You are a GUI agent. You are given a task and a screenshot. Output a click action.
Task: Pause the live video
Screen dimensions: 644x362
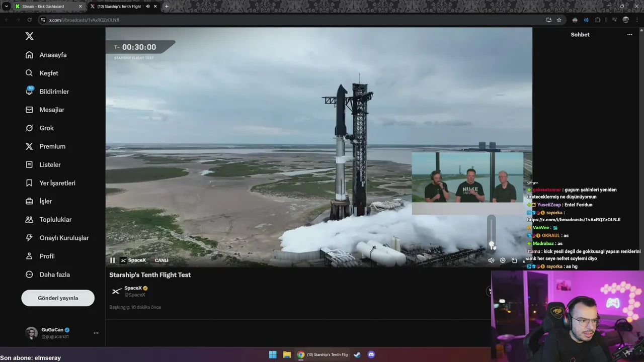112,260
